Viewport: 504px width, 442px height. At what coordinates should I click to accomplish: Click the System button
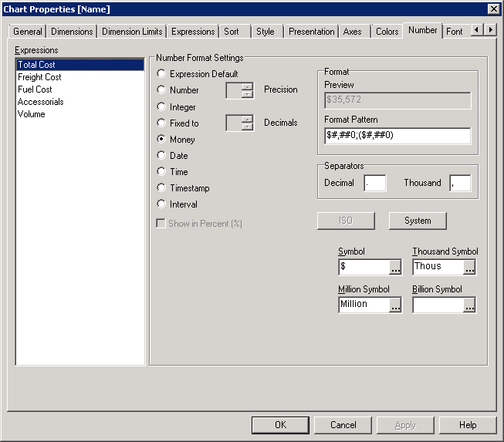click(418, 221)
